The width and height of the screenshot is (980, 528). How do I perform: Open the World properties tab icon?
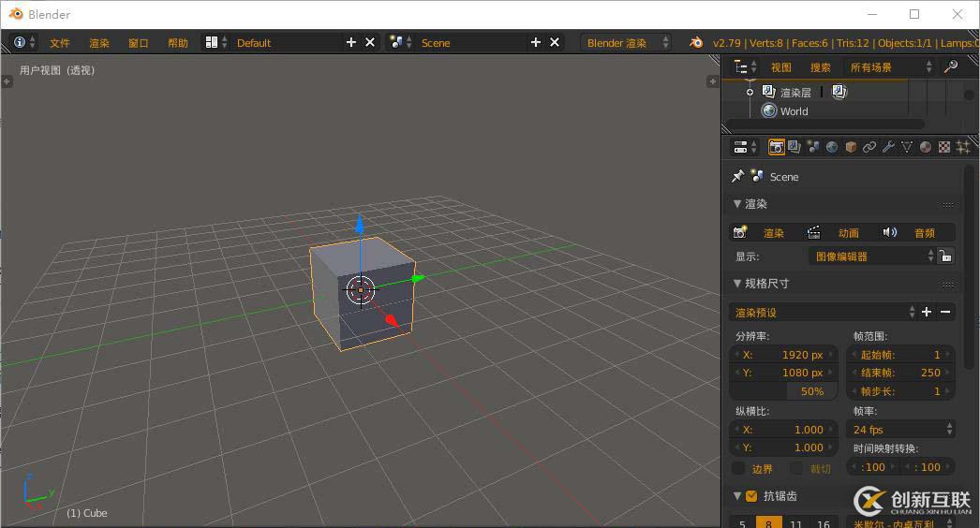coord(832,147)
